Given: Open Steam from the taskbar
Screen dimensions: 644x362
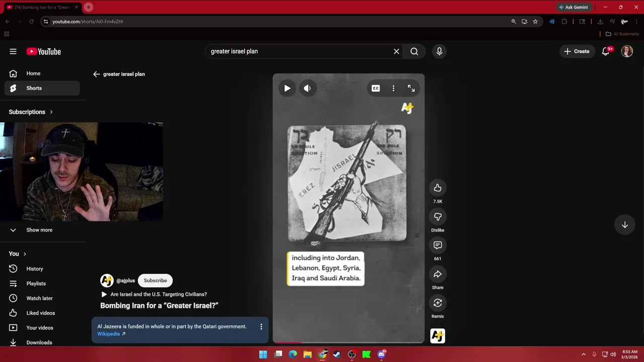Looking at the screenshot, I should 337,354.
